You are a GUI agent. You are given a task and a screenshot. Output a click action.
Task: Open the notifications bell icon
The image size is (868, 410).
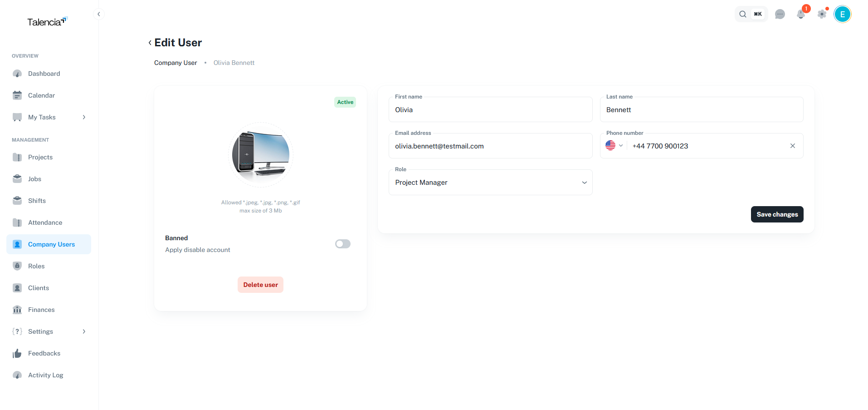tap(800, 14)
